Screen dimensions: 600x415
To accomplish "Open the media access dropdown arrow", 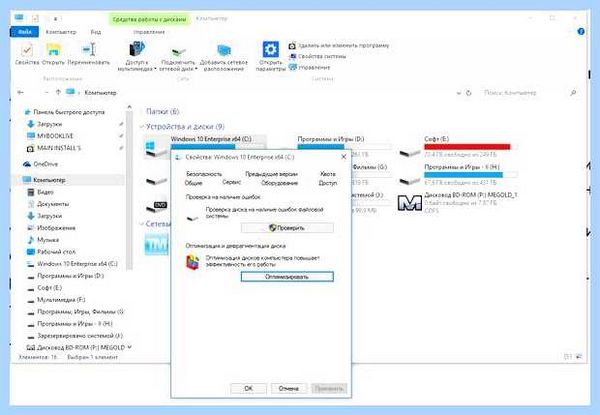I will [x=155, y=69].
